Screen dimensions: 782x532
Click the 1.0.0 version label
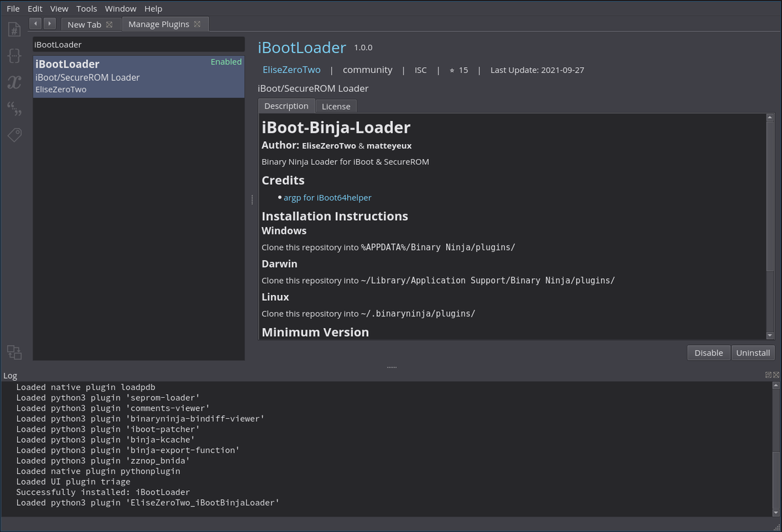pos(363,48)
